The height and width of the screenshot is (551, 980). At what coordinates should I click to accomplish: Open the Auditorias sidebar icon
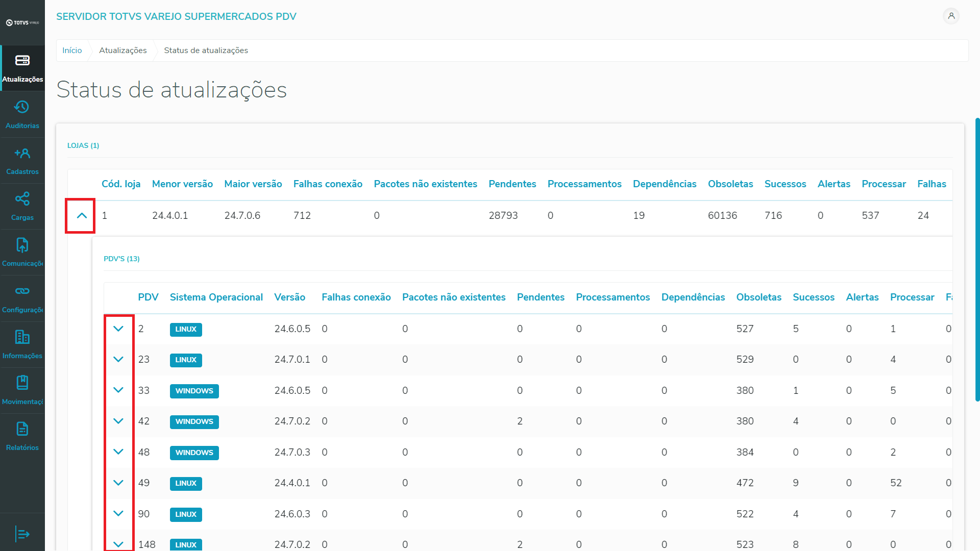tap(22, 107)
